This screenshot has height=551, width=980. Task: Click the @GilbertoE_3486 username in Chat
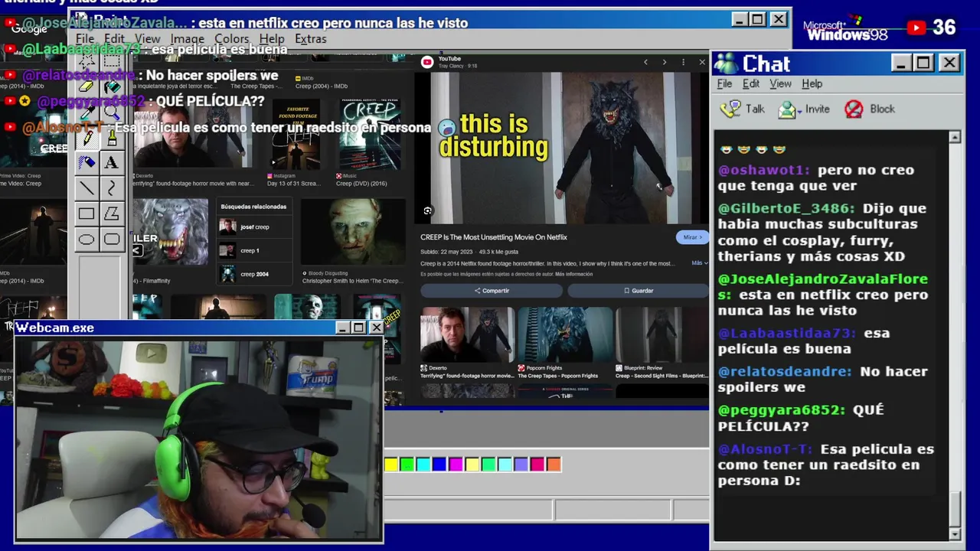click(x=786, y=208)
